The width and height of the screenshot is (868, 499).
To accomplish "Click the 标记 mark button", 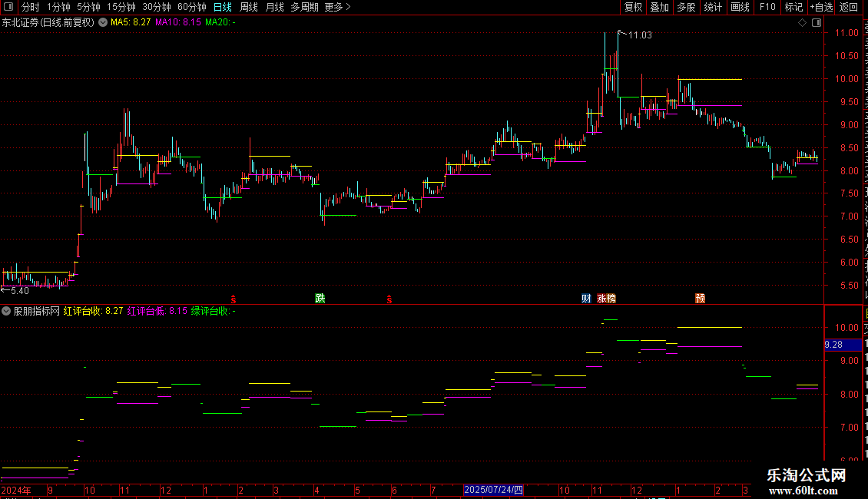I will pyautogui.click(x=793, y=7).
